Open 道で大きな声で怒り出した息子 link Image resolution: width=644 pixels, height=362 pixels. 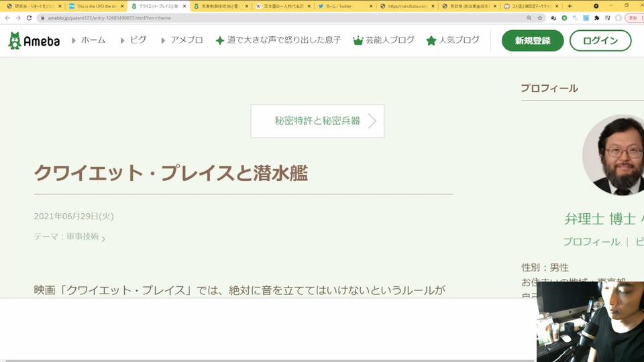[x=284, y=40]
